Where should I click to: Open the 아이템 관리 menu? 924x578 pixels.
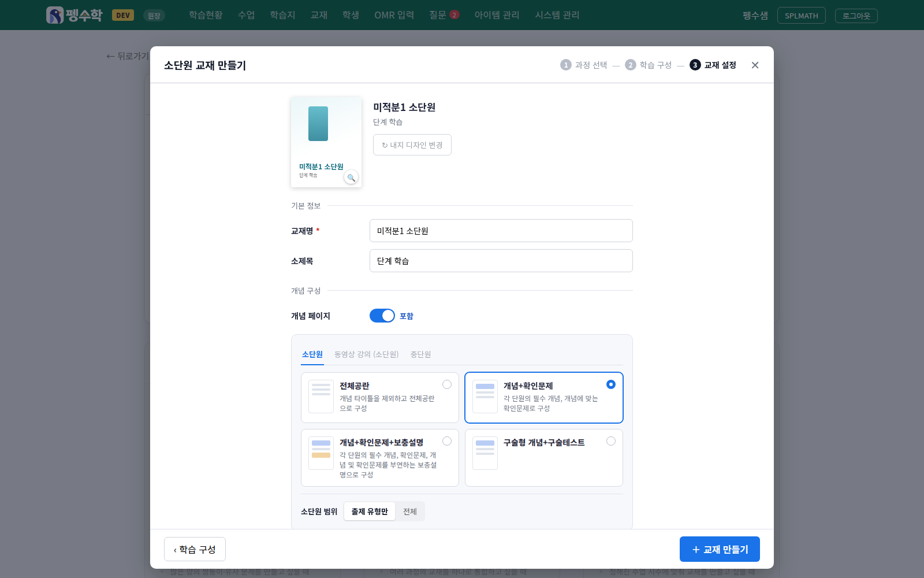click(x=497, y=15)
